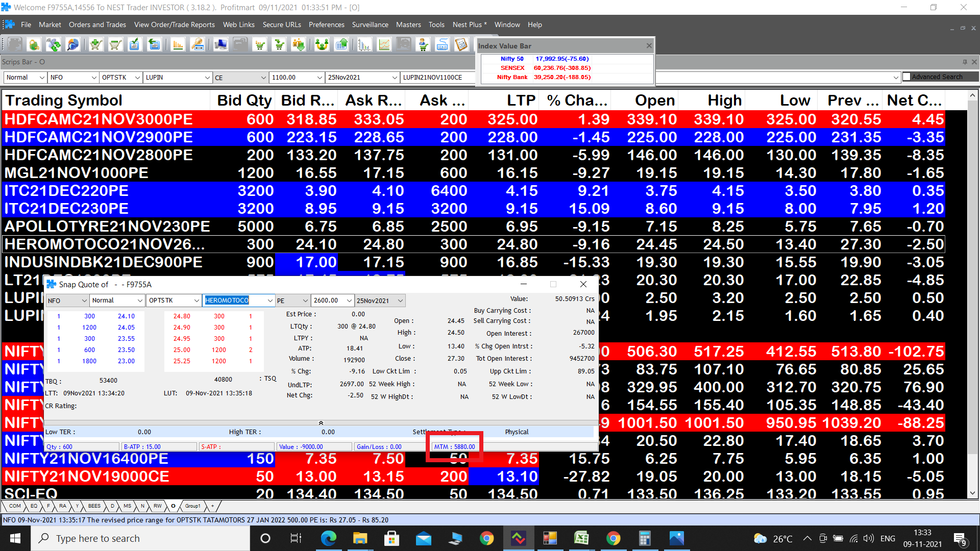
Task: Open the line chart toolbar icon
Action: (x=384, y=45)
